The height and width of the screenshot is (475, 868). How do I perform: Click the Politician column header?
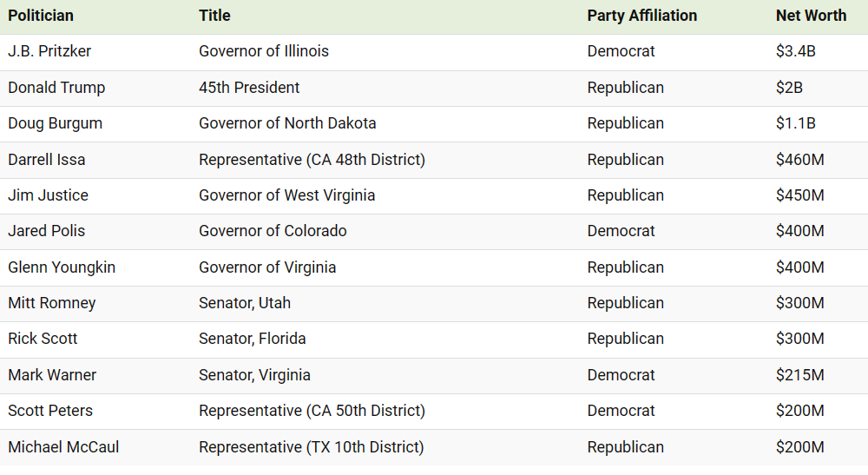pos(41,16)
